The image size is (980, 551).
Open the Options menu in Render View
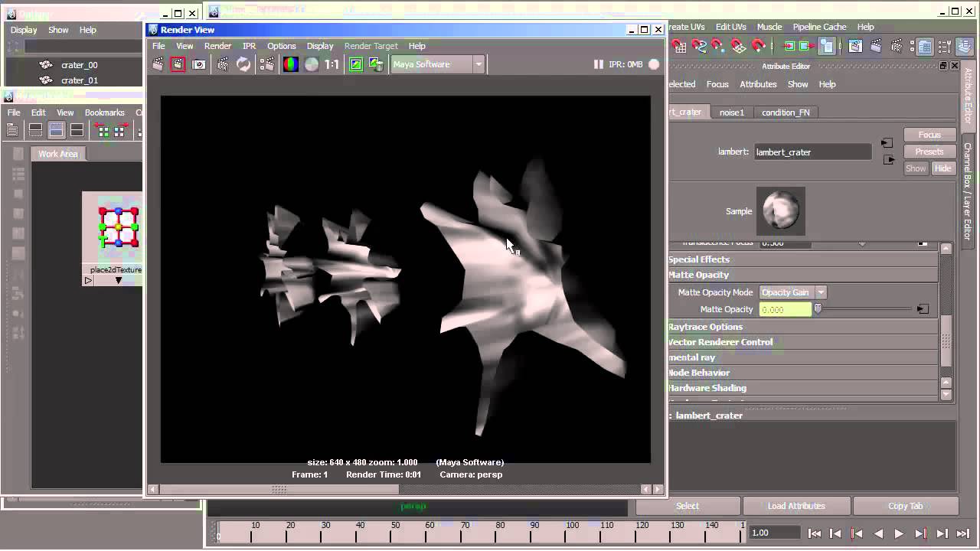coord(281,46)
